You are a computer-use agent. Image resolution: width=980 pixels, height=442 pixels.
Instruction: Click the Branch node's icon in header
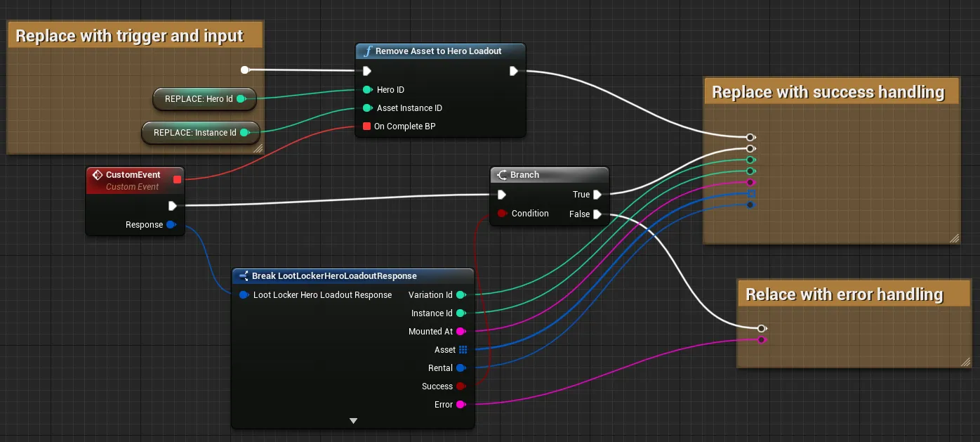[x=502, y=175]
